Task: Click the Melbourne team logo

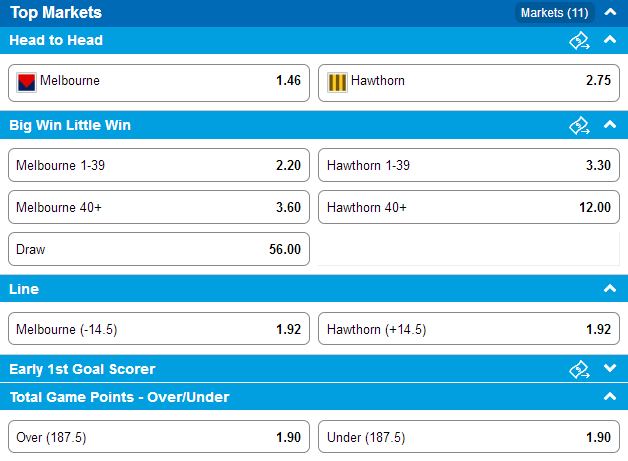Action: coord(26,83)
